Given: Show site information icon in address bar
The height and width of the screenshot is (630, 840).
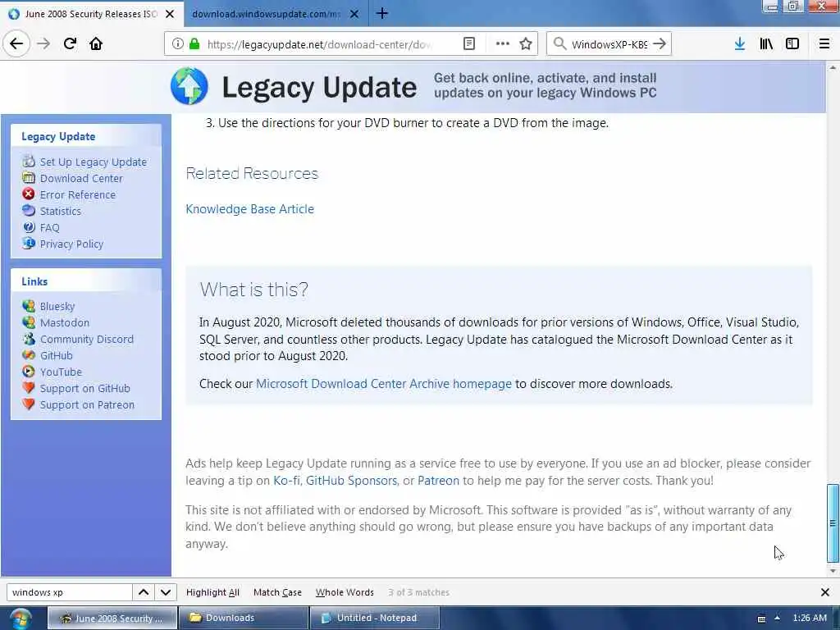Looking at the screenshot, I should coord(178,44).
